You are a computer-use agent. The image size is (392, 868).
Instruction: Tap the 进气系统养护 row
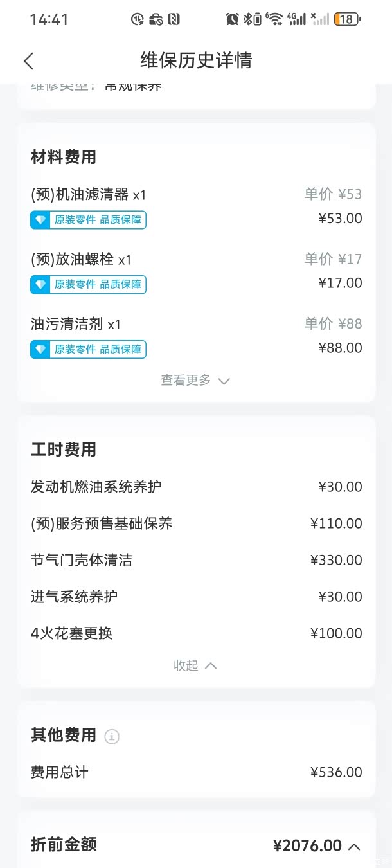point(75,597)
